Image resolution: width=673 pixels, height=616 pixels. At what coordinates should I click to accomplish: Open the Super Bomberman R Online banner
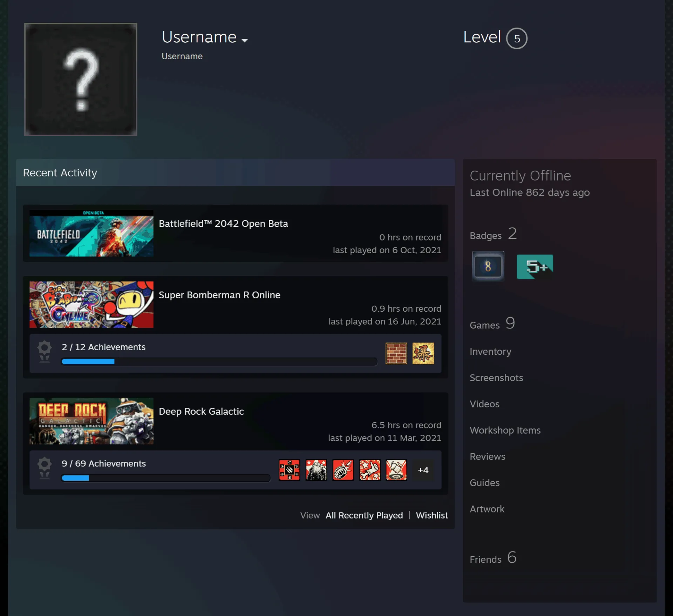pyautogui.click(x=91, y=305)
